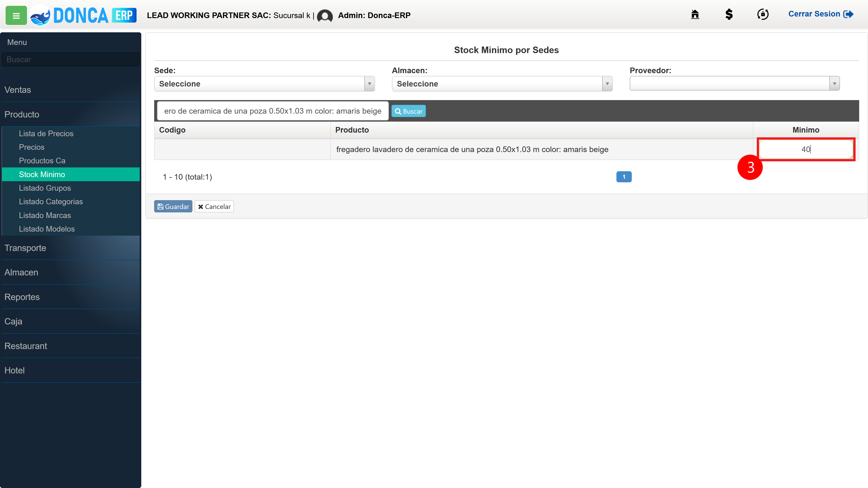Image resolution: width=868 pixels, height=488 pixels.
Task: Click page 1 pagination button
Action: point(624,177)
